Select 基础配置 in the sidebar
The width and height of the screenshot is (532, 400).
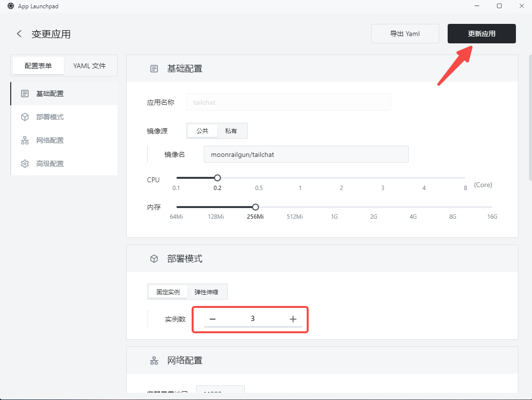pos(64,94)
